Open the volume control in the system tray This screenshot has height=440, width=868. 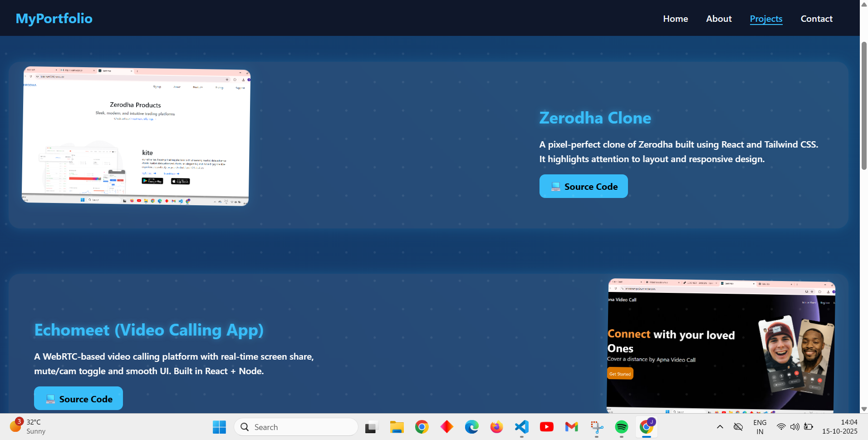[794, 427]
